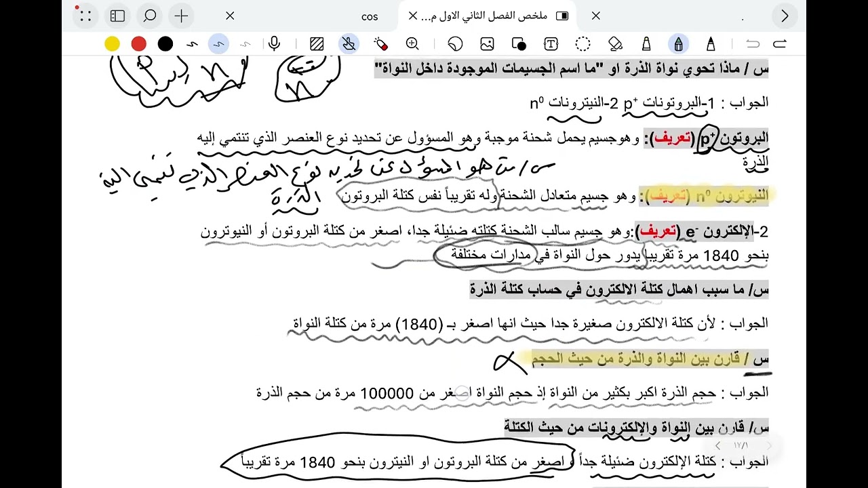Select the active pencil tool

678,44
